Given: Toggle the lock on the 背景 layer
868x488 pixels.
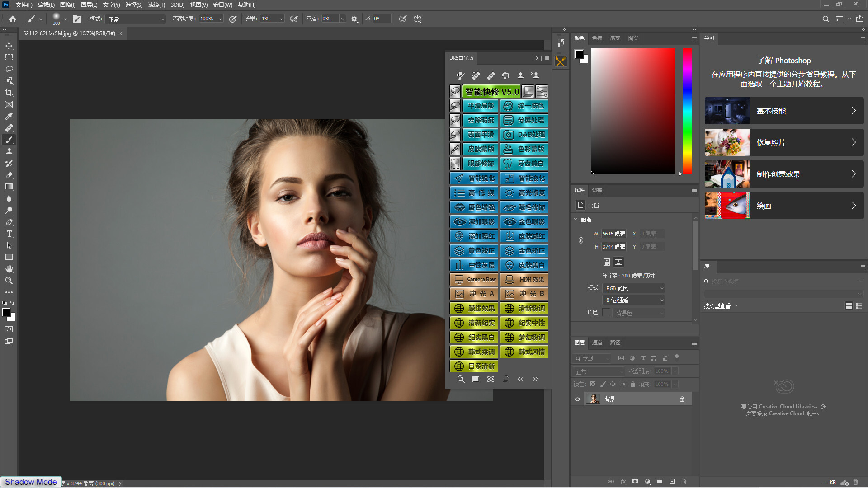Looking at the screenshot, I should pyautogui.click(x=683, y=399).
